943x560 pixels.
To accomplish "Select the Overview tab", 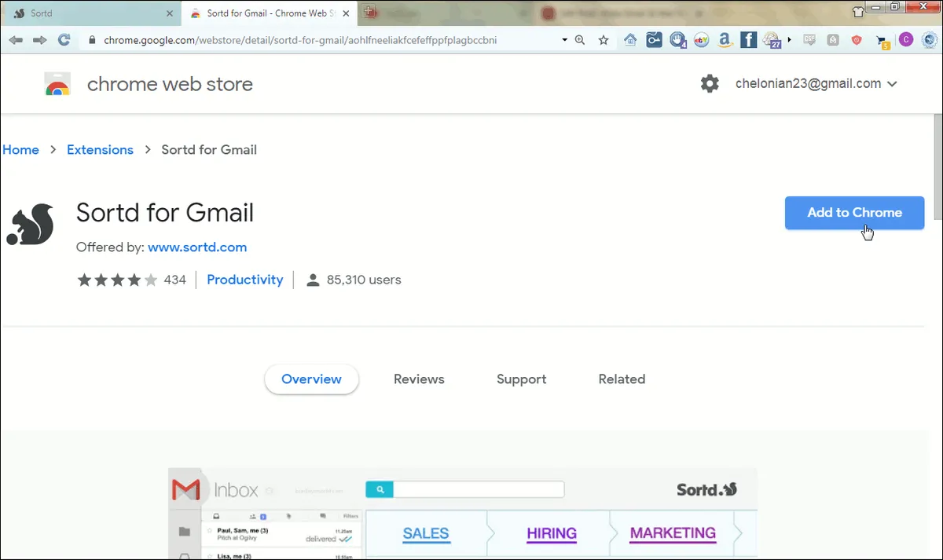I will (312, 379).
